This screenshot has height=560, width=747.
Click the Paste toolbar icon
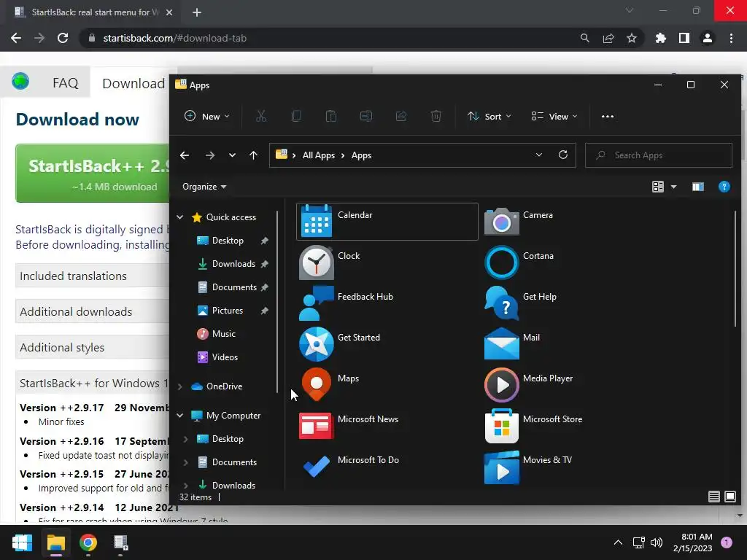[331, 116]
